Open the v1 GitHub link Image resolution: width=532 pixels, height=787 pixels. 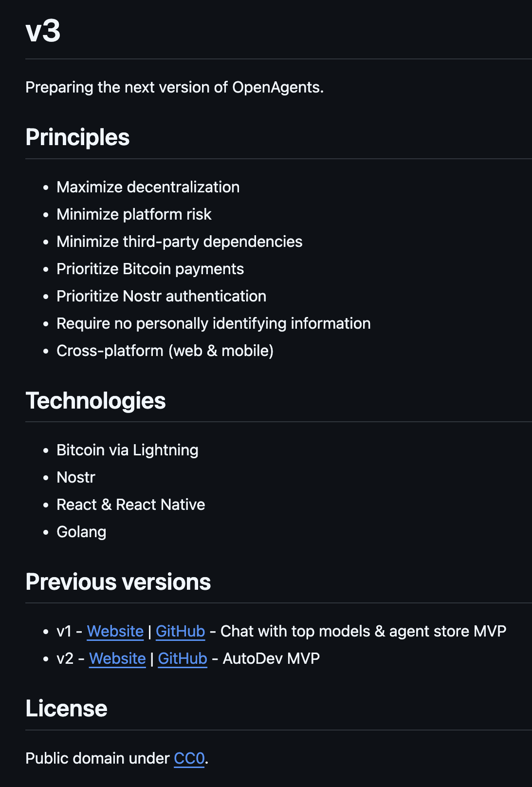pyautogui.click(x=180, y=631)
